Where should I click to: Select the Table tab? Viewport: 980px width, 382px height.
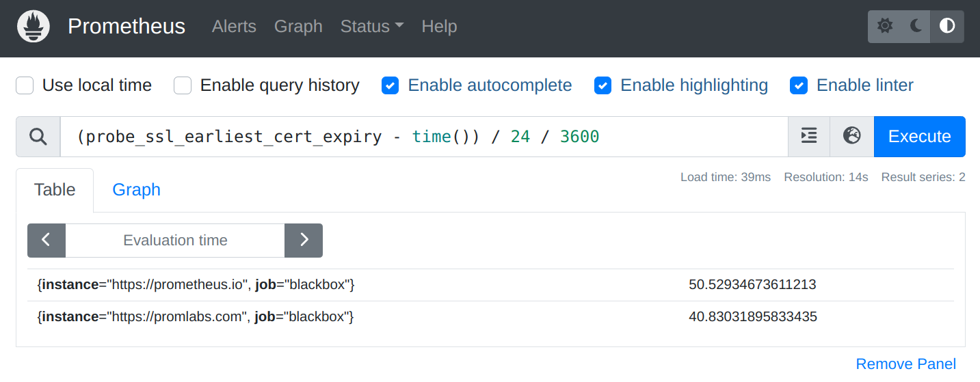[x=55, y=190]
